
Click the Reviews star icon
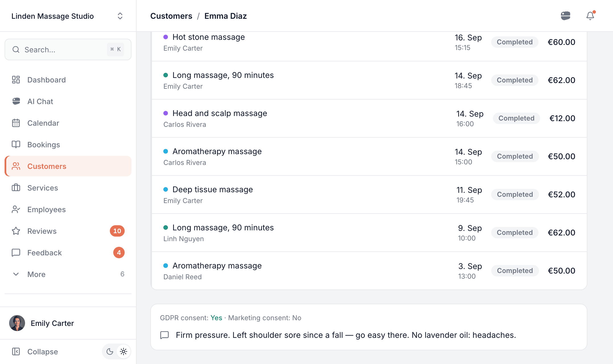(16, 231)
